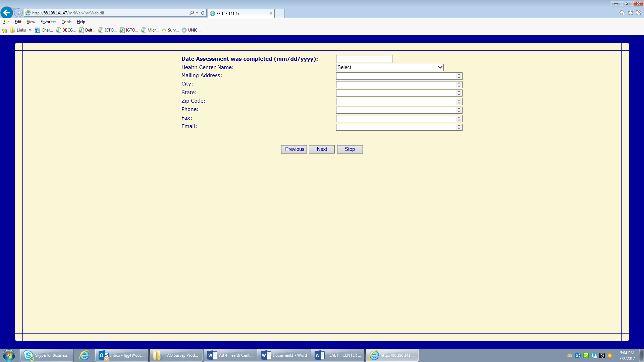Close the 88.198.141.47 browser tab
Screen dimensions: 644x362
(271, 13)
